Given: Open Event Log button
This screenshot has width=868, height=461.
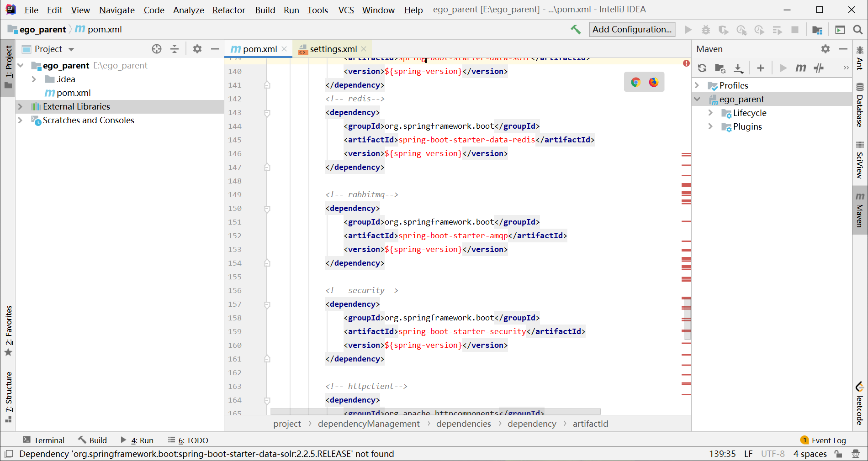Looking at the screenshot, I should click(823, 440).
